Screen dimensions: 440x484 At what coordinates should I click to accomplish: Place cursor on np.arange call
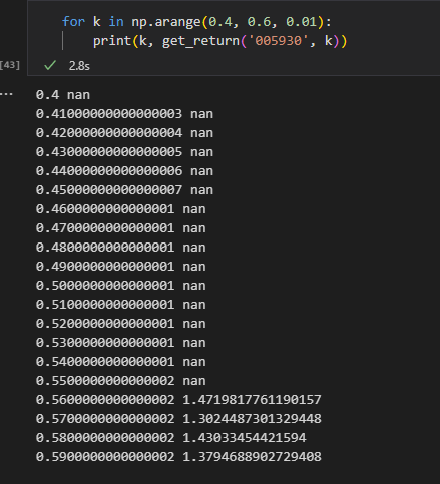(x=166, y=22)
